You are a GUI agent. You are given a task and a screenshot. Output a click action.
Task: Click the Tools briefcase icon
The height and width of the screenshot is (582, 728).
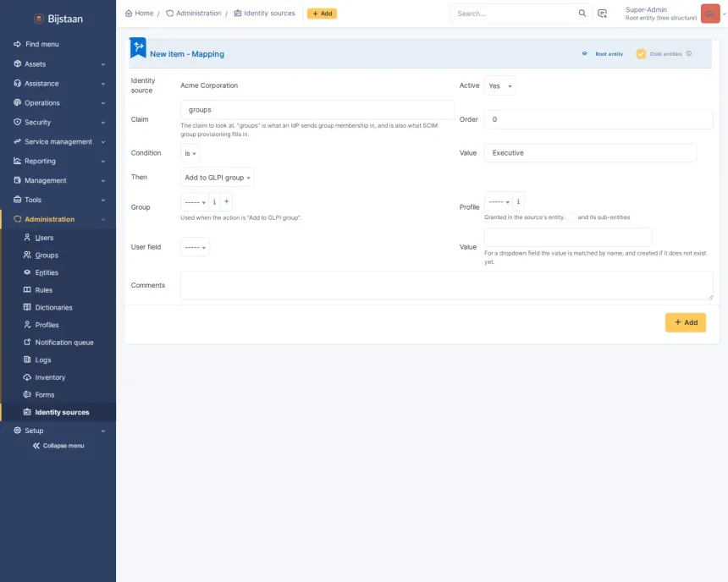[x=18, y=200]
